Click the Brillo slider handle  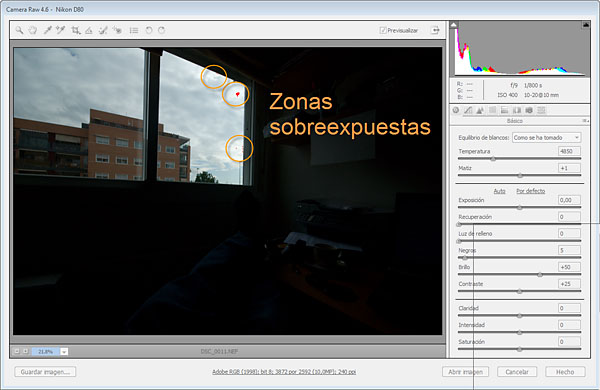(x=540, y=275)
